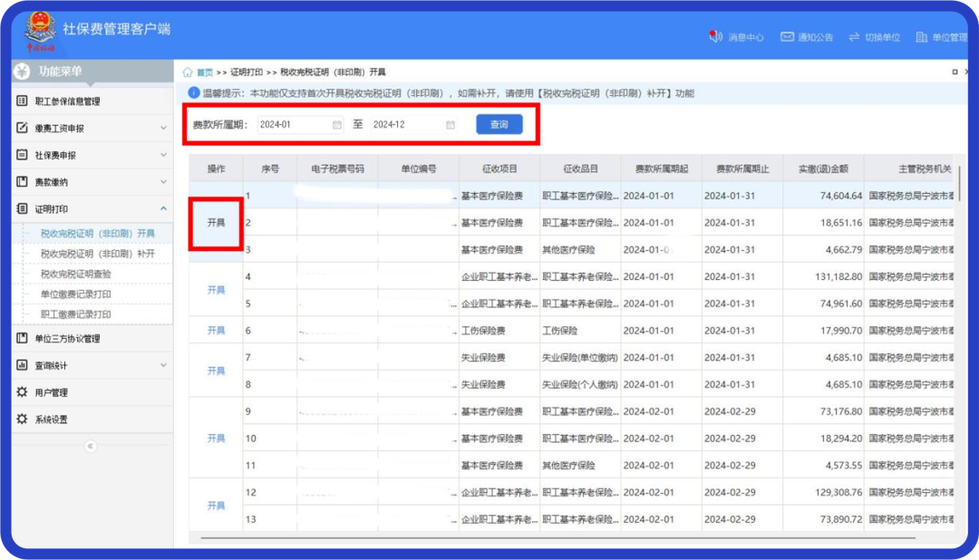
Task: Click the 系统设置 gear icon
Action: tap(23, 420)
